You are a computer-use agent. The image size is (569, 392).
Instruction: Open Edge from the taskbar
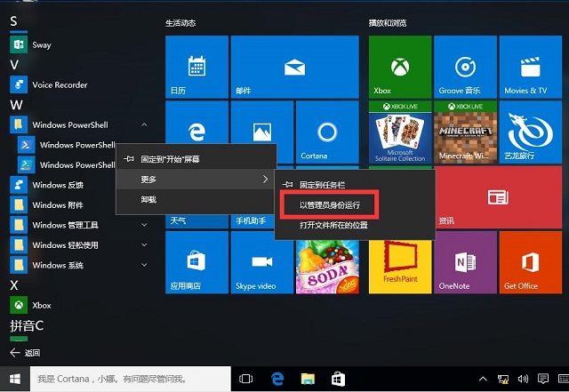[x=277, y=379]
